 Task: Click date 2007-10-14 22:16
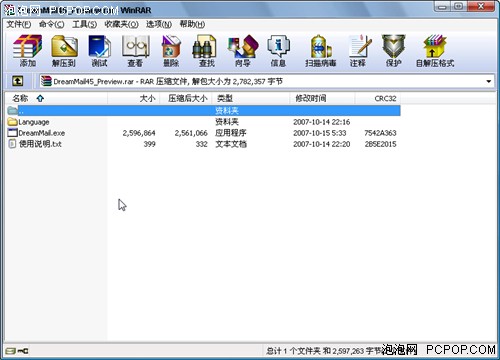(322, 122)
